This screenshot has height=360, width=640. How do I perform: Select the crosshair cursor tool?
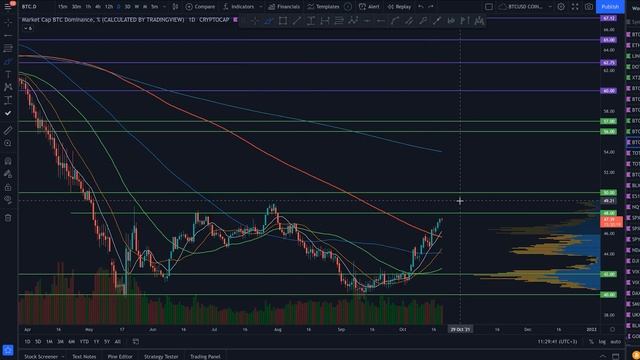point(8,23)
